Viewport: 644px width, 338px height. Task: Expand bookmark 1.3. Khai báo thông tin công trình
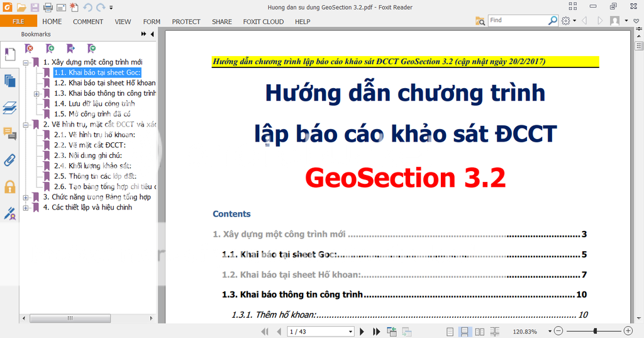36,94
